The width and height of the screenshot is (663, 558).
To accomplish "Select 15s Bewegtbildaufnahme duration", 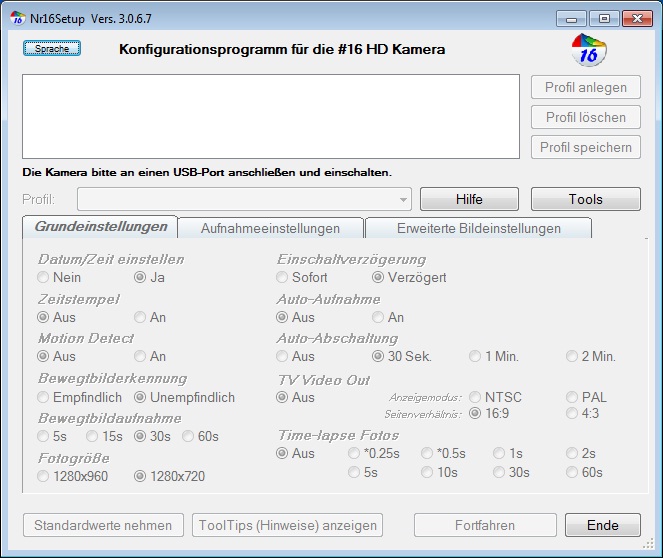I will click(x=104, y=436).
